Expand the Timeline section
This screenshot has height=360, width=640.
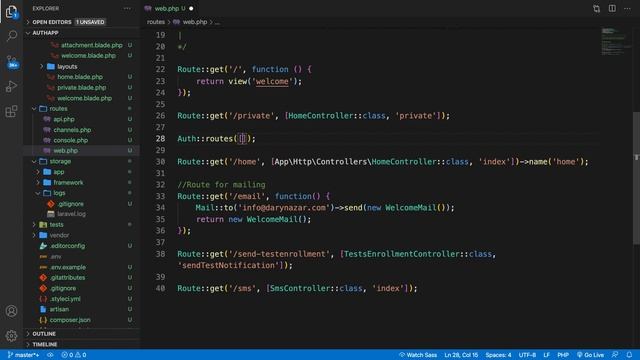[82, 344]
